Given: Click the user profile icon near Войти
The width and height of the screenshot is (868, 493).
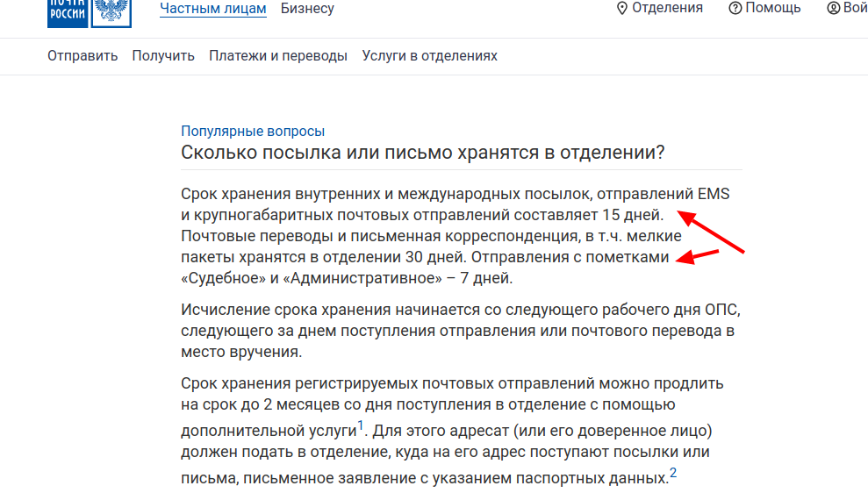Looking at the screenshot, I should click(x=833, y=8).
